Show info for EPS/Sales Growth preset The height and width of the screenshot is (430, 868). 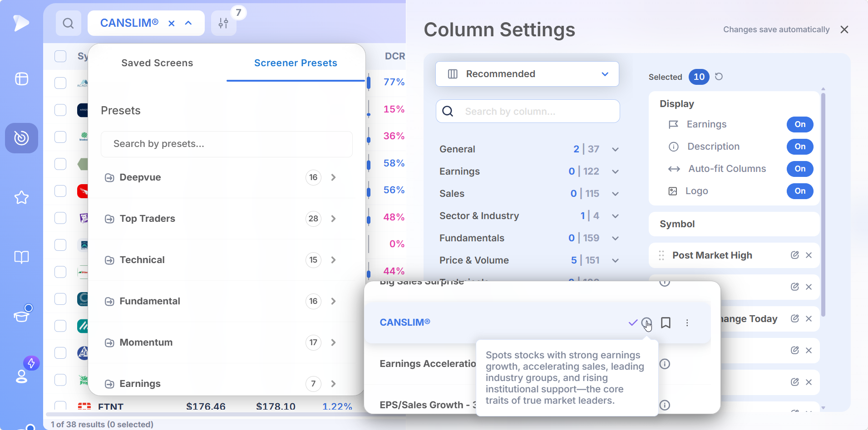(x=665, y=405)
